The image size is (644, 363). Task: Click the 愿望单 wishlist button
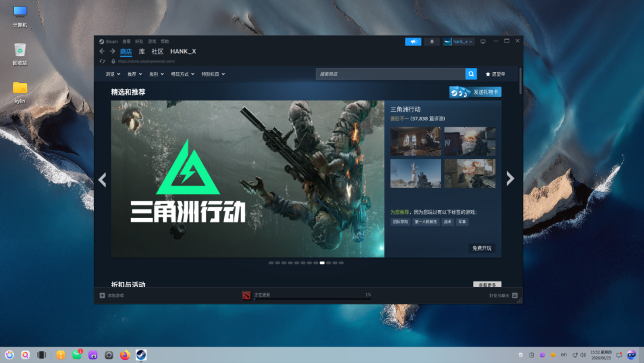(x=496, y=75)
